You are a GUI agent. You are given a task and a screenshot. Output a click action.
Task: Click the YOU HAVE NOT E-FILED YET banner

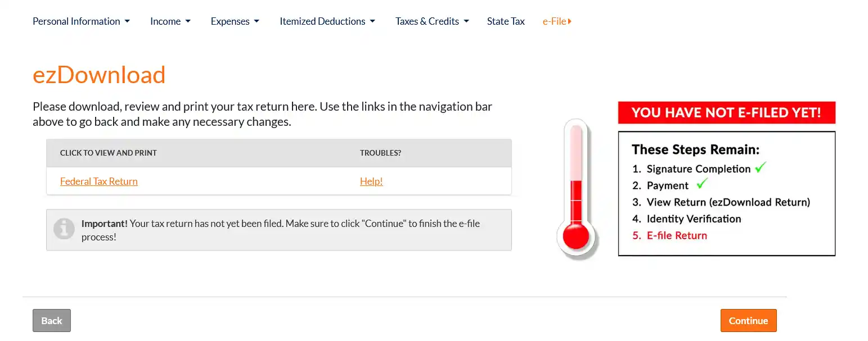pyautogui.click(x=726, y=112)
